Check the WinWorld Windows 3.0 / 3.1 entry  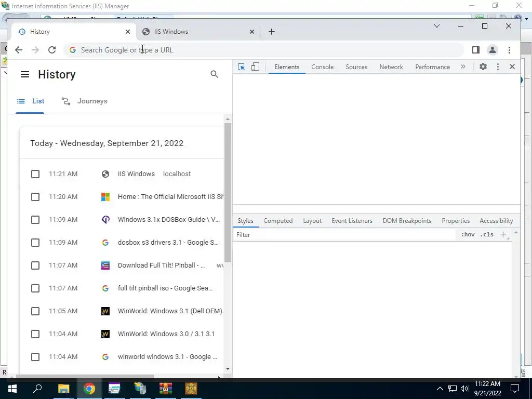(35, 334)
